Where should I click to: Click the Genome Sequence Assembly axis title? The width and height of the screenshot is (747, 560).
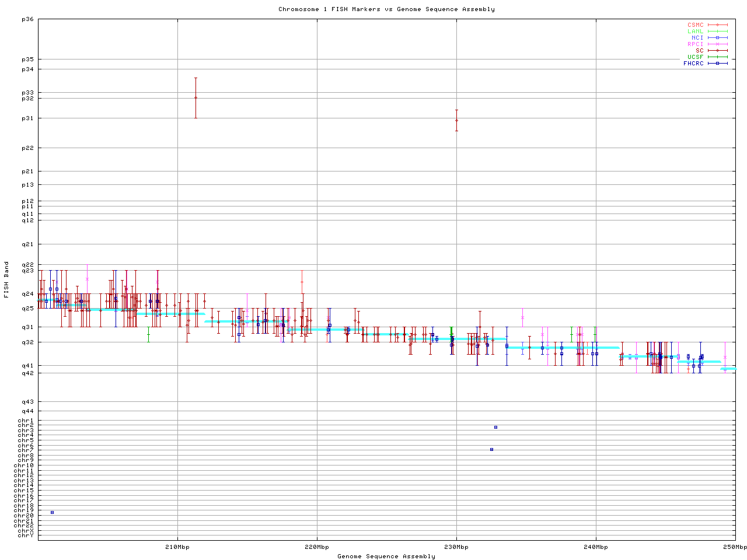386,556
